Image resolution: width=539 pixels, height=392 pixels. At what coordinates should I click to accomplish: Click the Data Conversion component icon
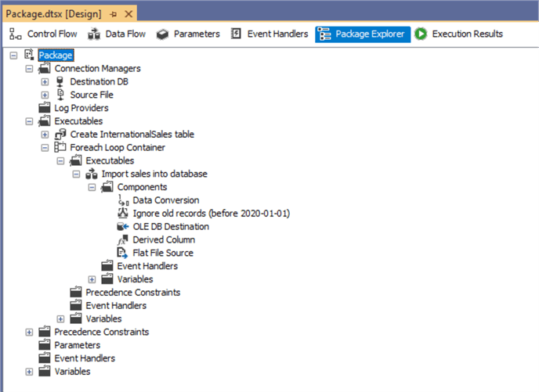(123, 200)
